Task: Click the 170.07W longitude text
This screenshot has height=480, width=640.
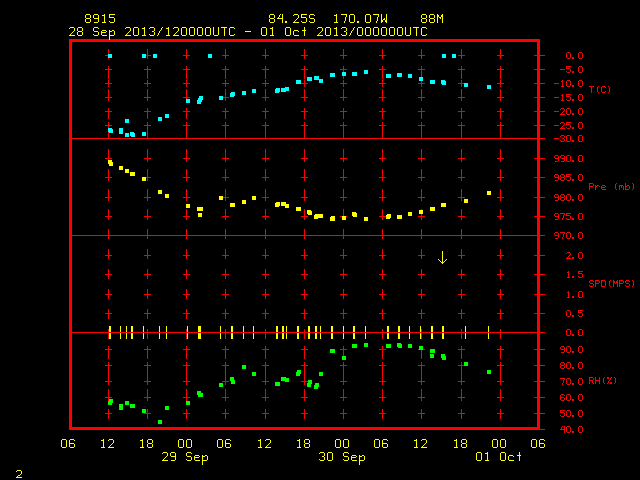Action: point(360,19)
